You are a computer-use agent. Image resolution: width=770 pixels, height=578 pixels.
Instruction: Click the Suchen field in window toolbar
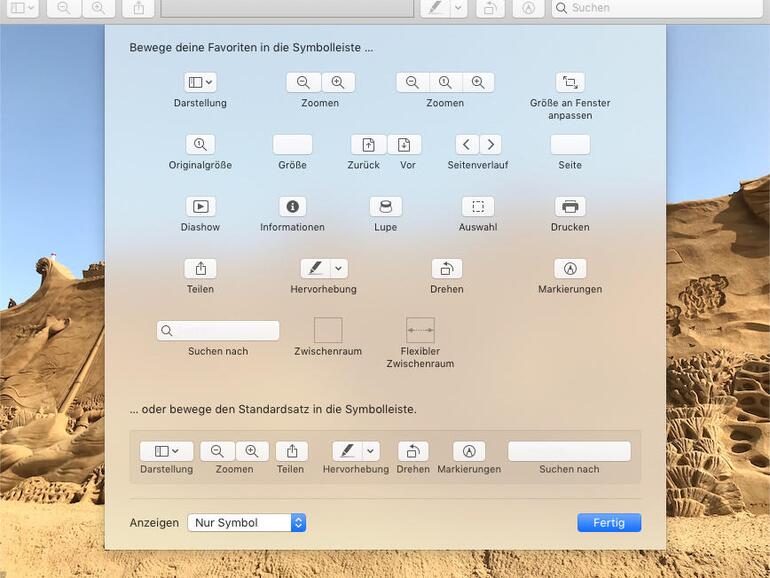tap(657, 8)
